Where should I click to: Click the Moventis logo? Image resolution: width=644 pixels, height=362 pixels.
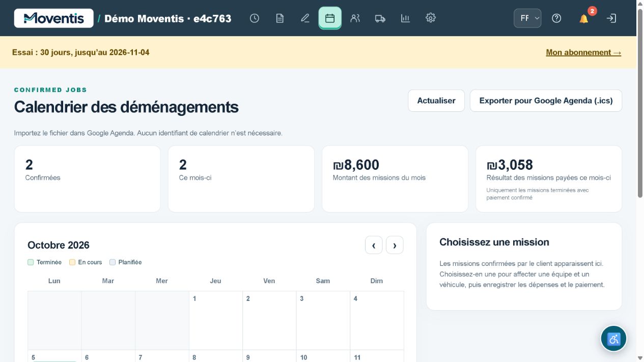point(54,18)
